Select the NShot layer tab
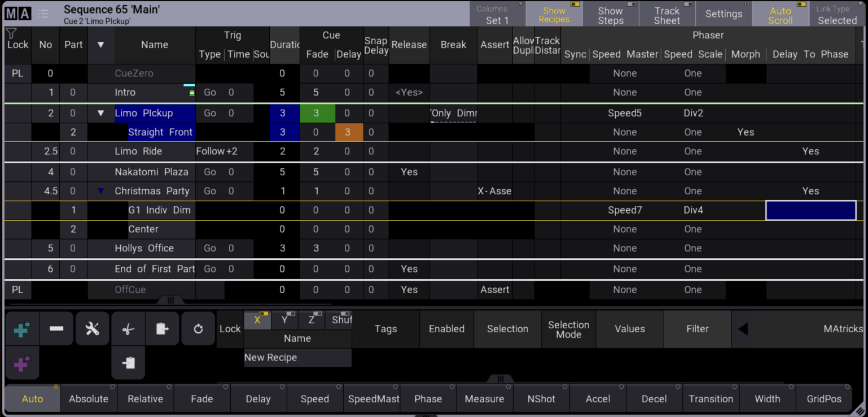 [x=541, y=398]
